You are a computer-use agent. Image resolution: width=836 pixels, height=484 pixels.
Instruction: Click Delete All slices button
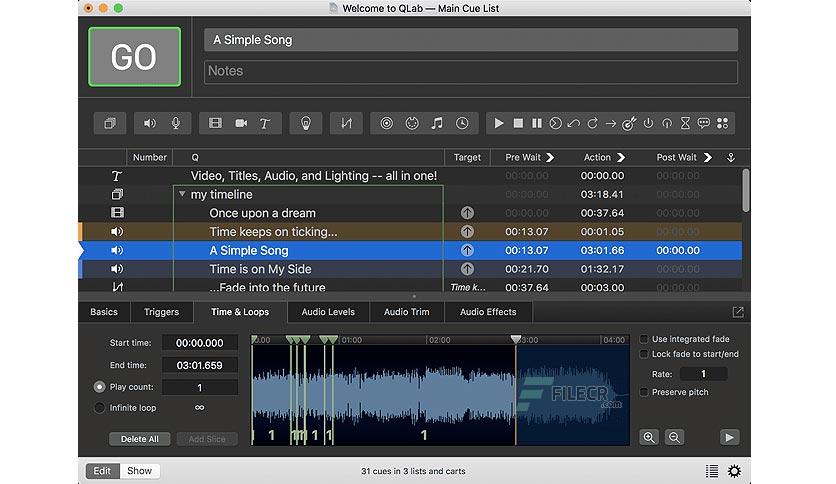[x=140, y=439]
